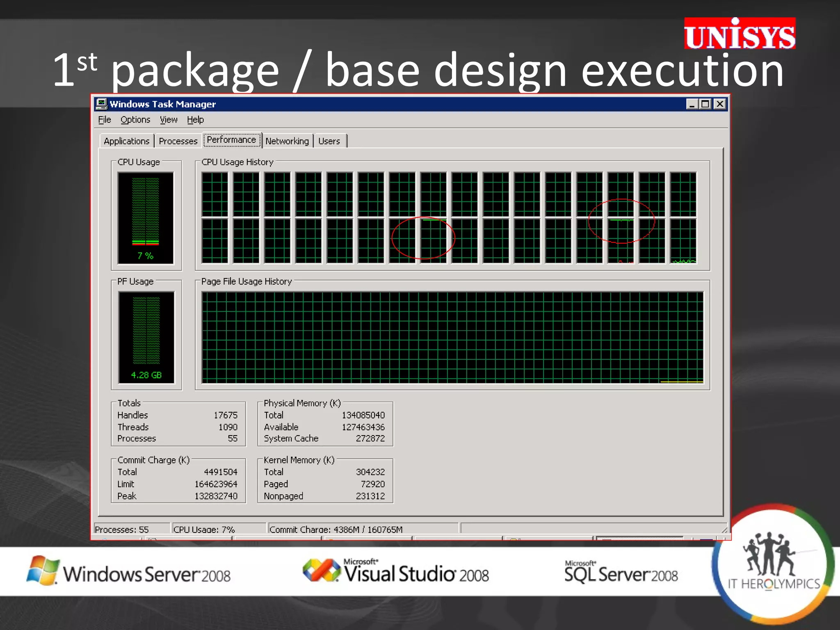Switch to the Applications tab

pyautogui.click(x=127, y=141)
